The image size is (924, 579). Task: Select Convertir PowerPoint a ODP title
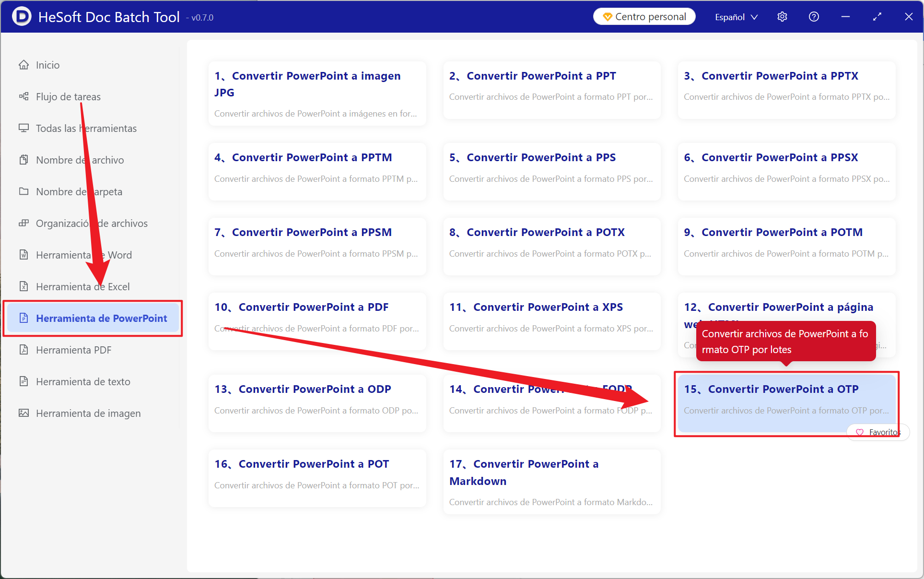303,389
